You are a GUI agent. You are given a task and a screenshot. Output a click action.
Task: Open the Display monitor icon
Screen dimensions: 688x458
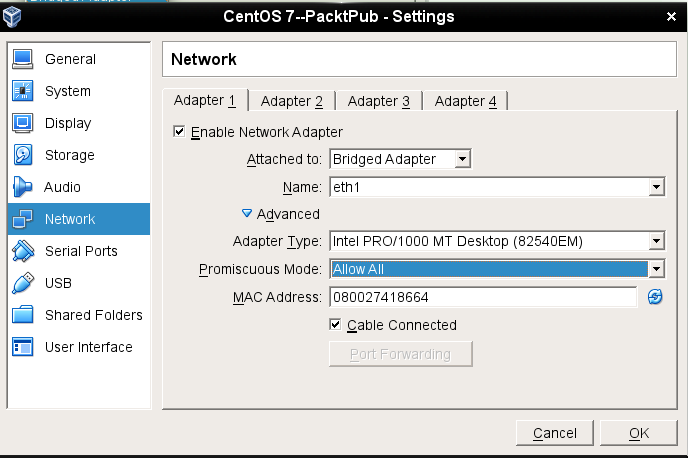pos(23,123)
